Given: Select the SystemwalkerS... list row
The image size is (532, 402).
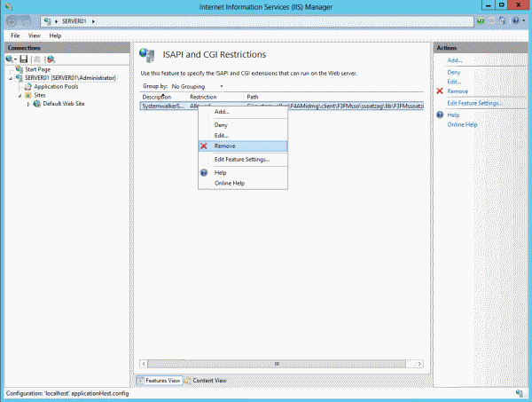Looking at the screenshot, I should [x=282, y=106].
